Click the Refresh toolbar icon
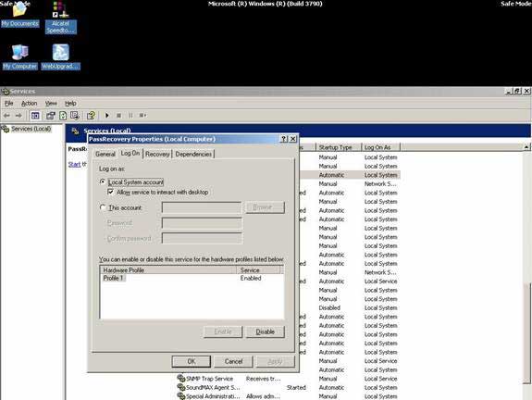Screen dimensions: 532x400 click(x=63, y=116)
